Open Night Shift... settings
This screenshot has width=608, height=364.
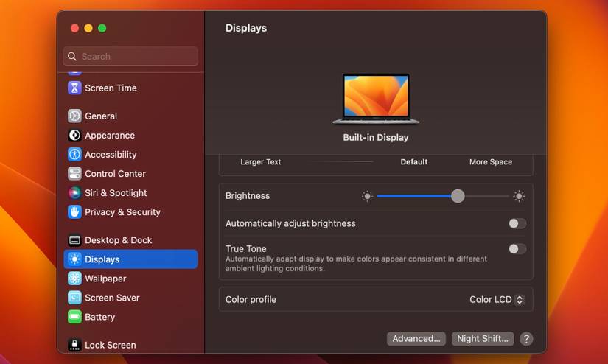click(x=483, y=339)
